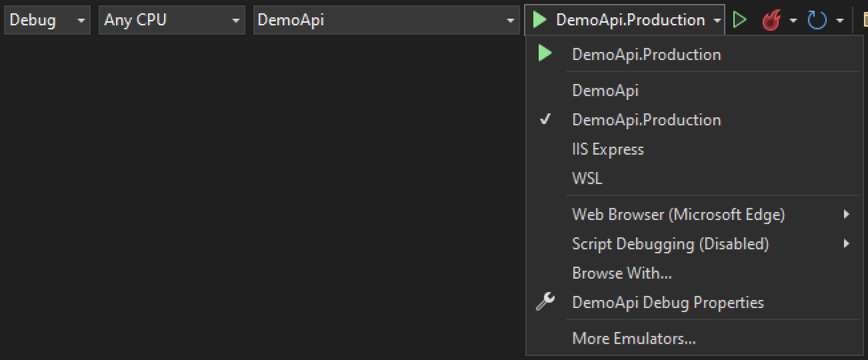Choose WSL launch profile
The height and width of the screenshot is (360, 868).
click(694, 178)
